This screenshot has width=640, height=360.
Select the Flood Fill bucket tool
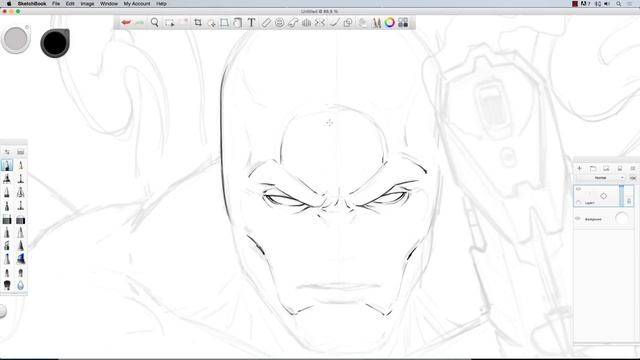click(x=238, y=22)
